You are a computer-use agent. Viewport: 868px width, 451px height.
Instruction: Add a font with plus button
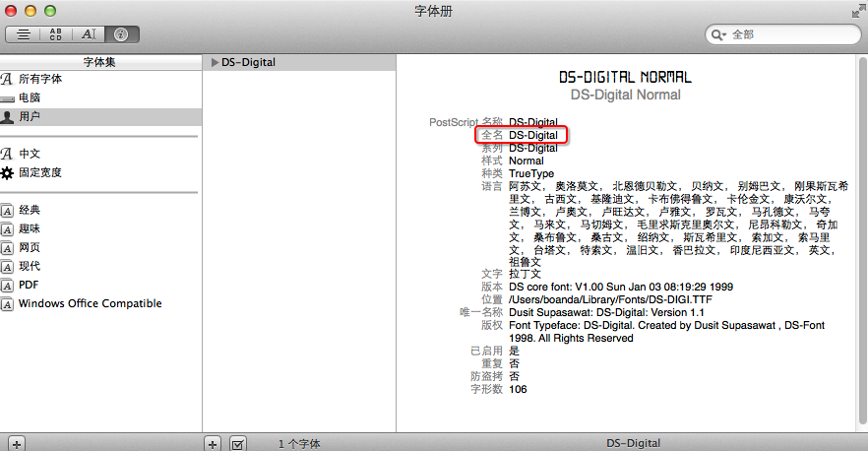pyautogui.click(x=213, y=444)
